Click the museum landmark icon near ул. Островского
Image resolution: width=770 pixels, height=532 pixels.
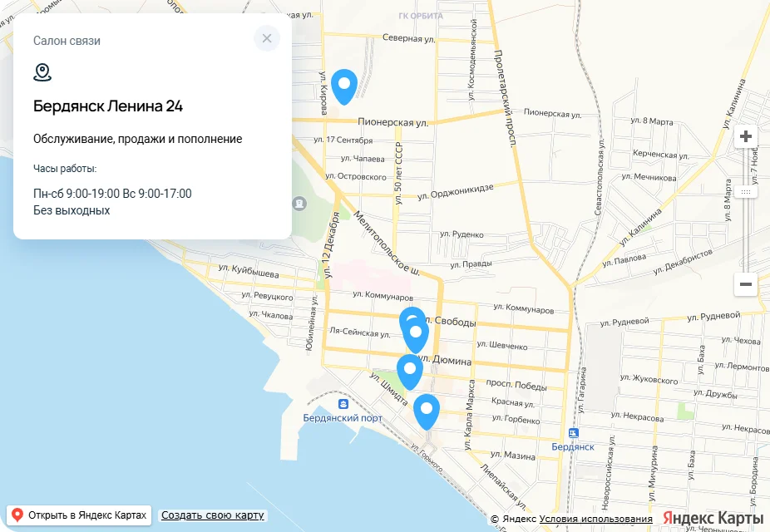tap(299, 203)
